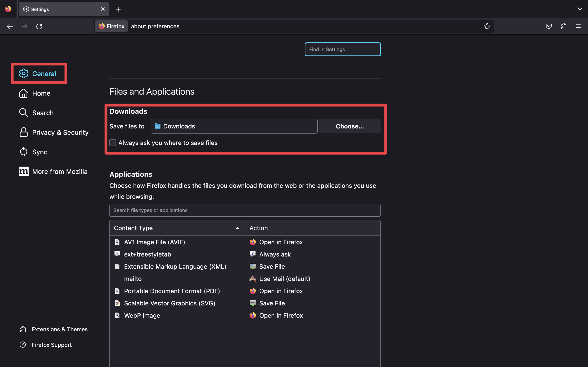588x367 pixels.
Task: Focus the Find in Settings field
Action: click(x=343, y=49)
